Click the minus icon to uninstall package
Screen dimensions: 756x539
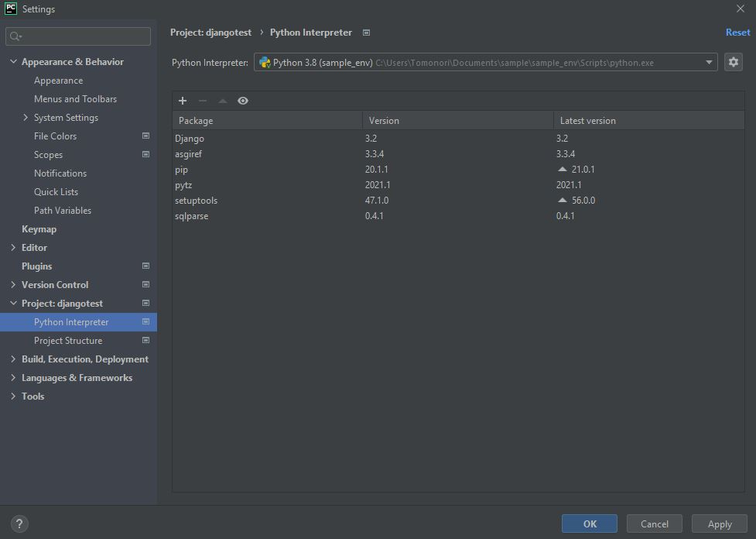(203, 101)
